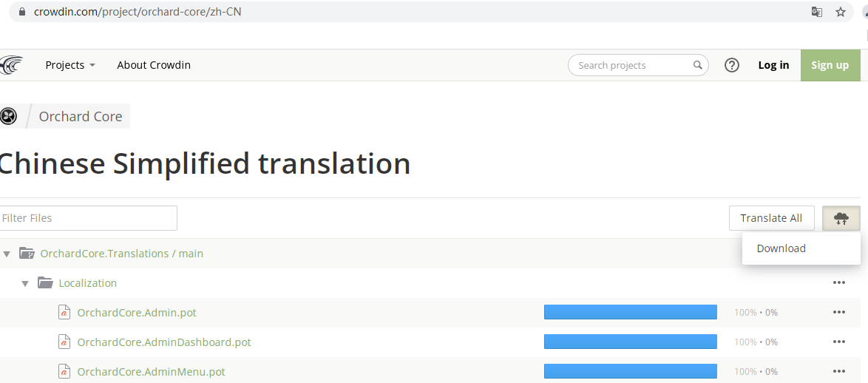
Task: Focus the Filter Files input field
Action: point(89,218)
